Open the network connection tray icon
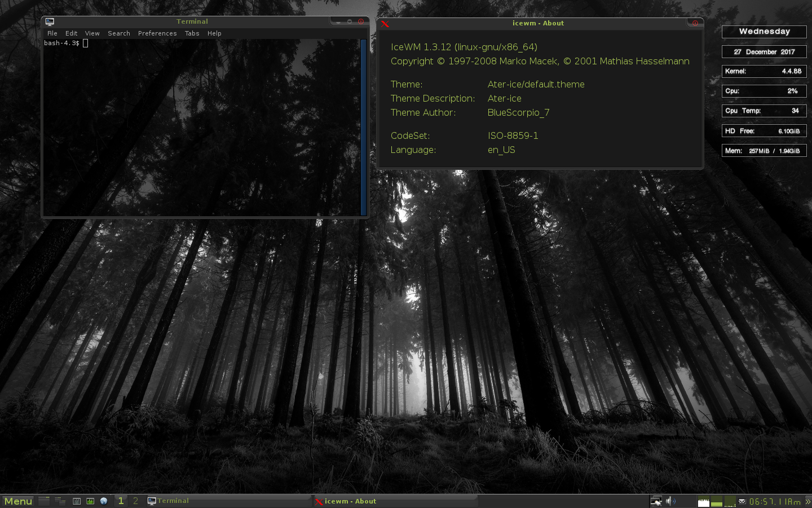 656,501
